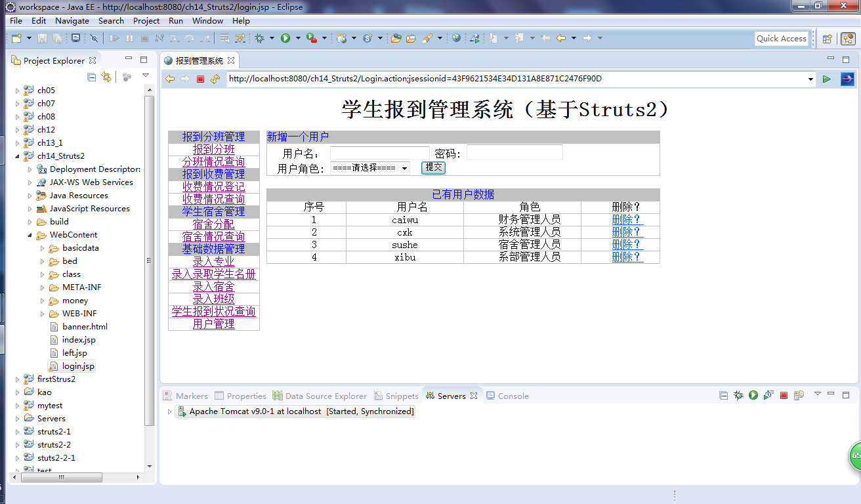Click the Run Last Tool icon with red toolbox
861x504 pixels.
click(311, 38)
